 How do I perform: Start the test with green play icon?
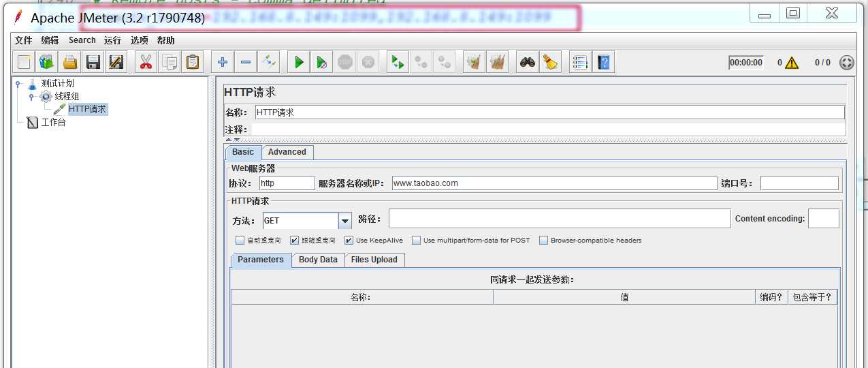298,63
